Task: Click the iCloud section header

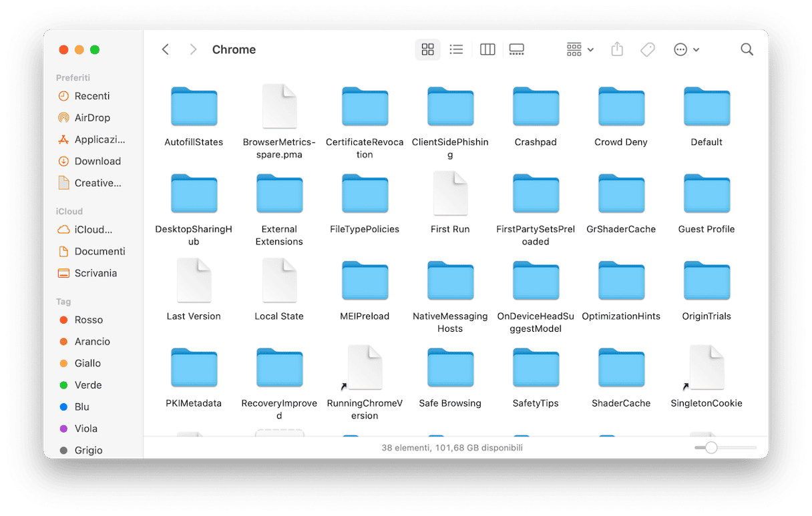Action: pos(69,212)
